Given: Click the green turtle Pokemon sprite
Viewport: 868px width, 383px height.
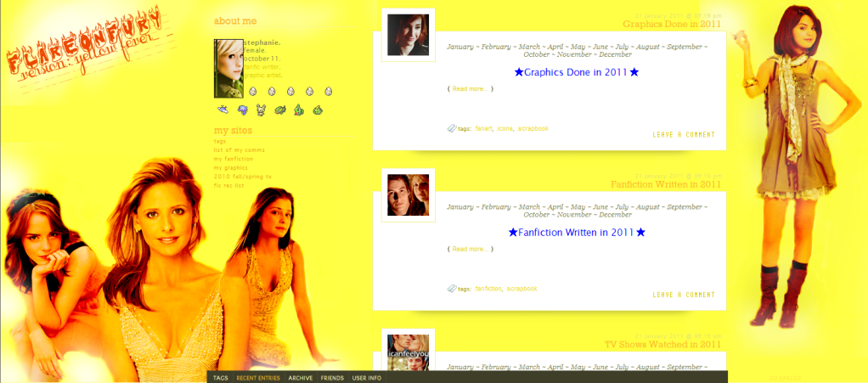Looking at the screenshot, I should (279, 110).
